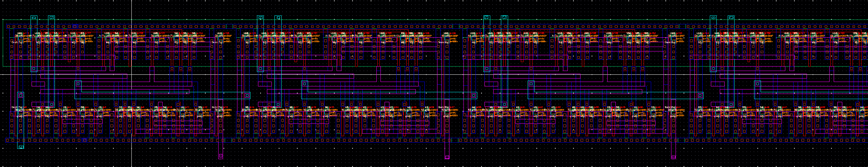Select the lower Sum<5> net label

tap(670, 107)
